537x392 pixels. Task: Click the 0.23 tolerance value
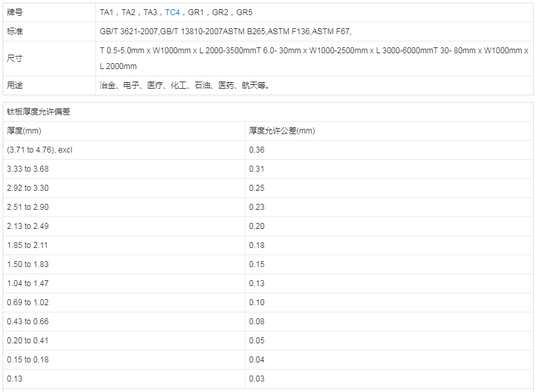[257, 207]
